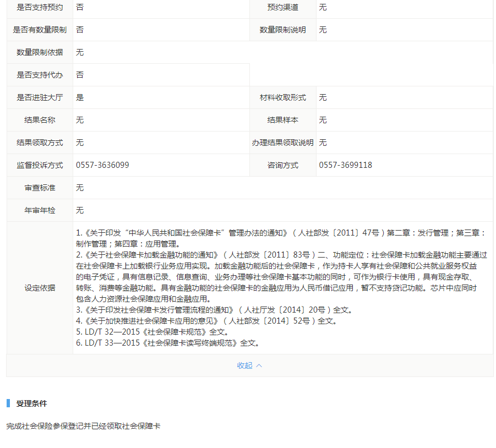Click the consultation phone number 0557-3699118
Viewport: 496px width, 448px height.
[x=345, y=165]
